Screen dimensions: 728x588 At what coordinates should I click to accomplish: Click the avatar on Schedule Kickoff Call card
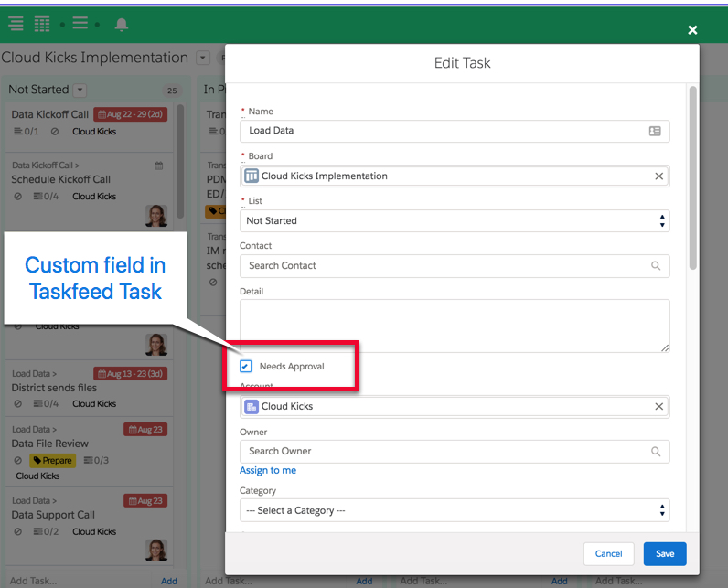(156, 216)
